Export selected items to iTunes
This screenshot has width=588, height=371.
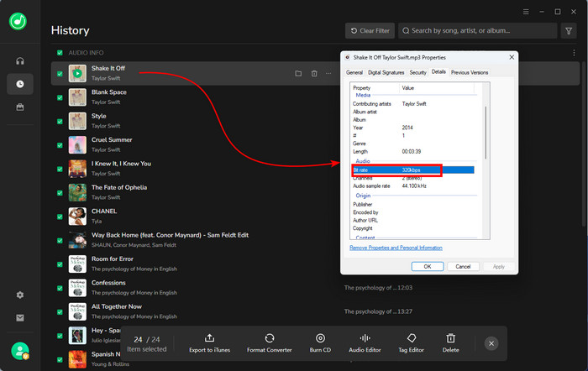[x=210, y=343]
